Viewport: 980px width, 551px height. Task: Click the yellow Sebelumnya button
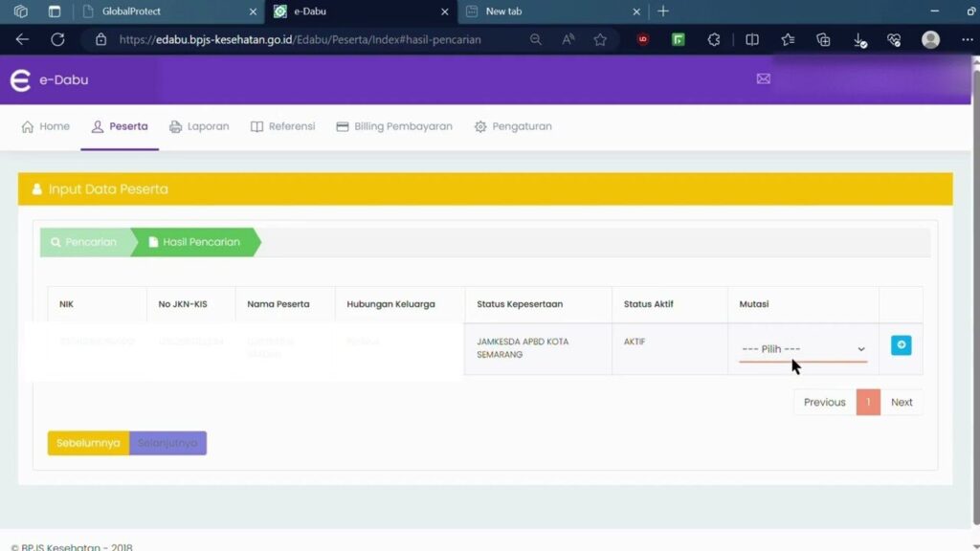point(88,443)
